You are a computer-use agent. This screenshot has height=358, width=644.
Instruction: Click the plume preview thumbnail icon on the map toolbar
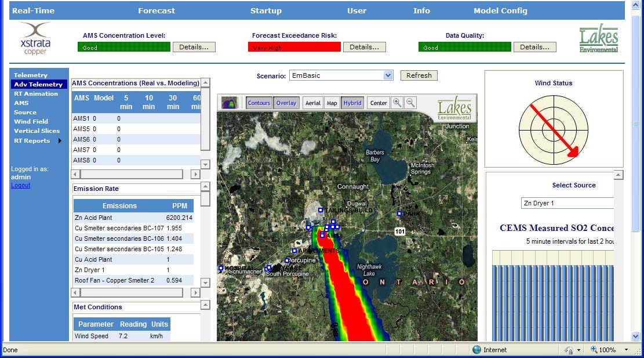pos(228,103)
